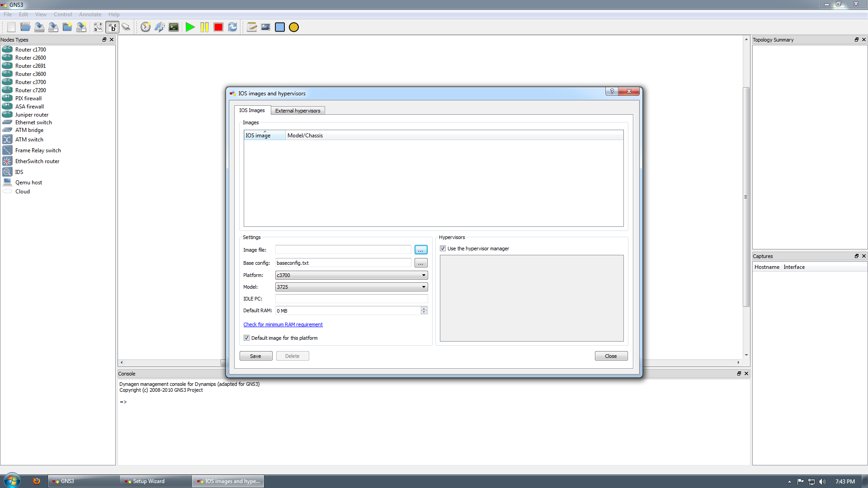Select the ASA firewall node
This screenshot has height=488, width=868.
[x=29, y=107]
